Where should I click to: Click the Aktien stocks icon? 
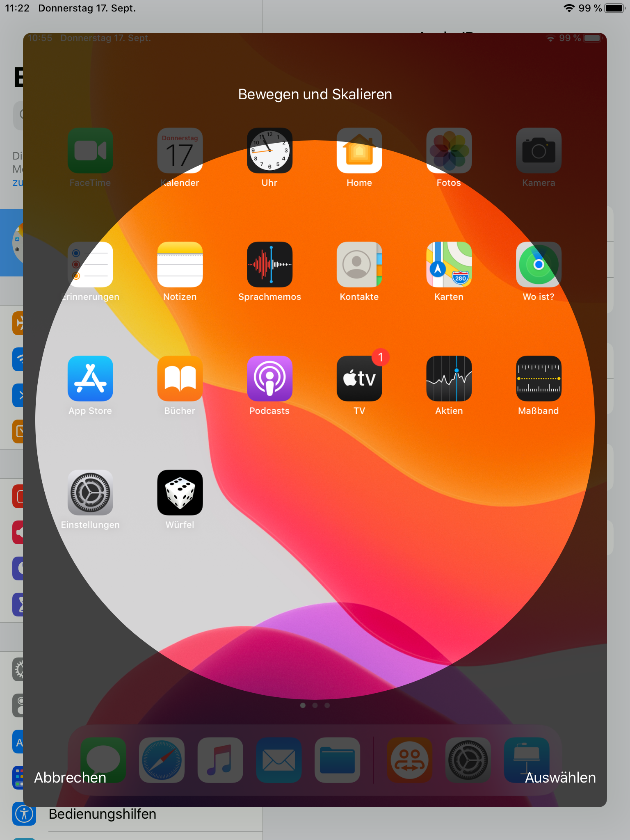449,378
